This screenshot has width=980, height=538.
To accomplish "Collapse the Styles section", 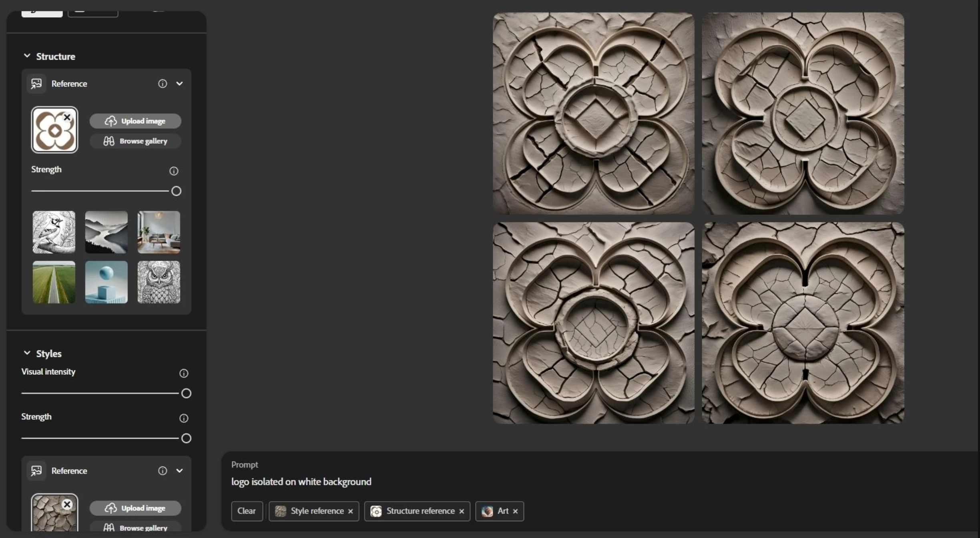I will click(x=27, y=353).
